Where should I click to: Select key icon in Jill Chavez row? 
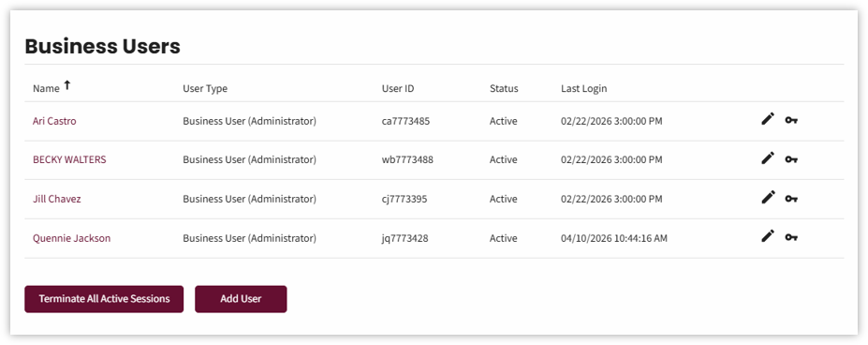pos(791,199)
